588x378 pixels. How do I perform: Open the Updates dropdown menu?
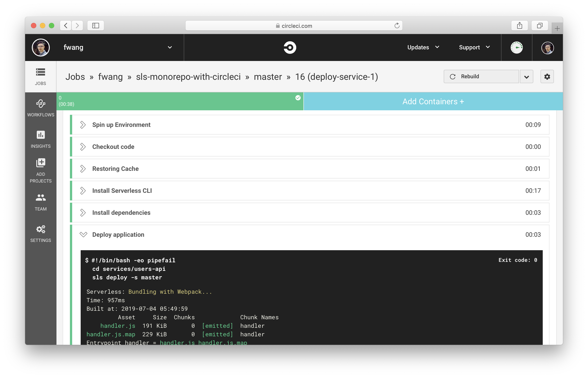coord(423,47)
